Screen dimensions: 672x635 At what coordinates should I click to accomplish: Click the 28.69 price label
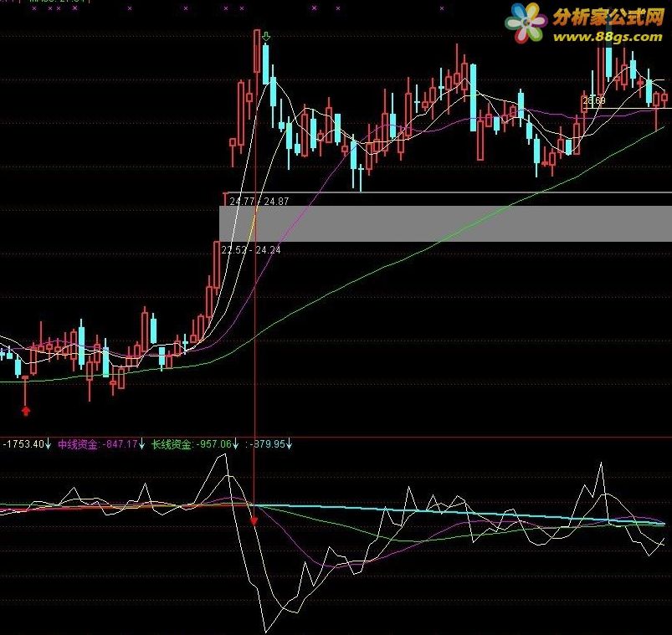[x=594, y=100]
